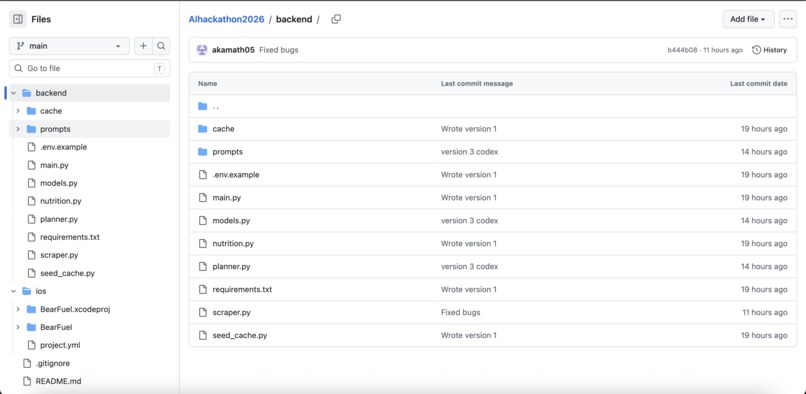806x394 pixels.
Task: Collapse the ios folder in tree
Action: pyautogui.click(x=13, y=291)
